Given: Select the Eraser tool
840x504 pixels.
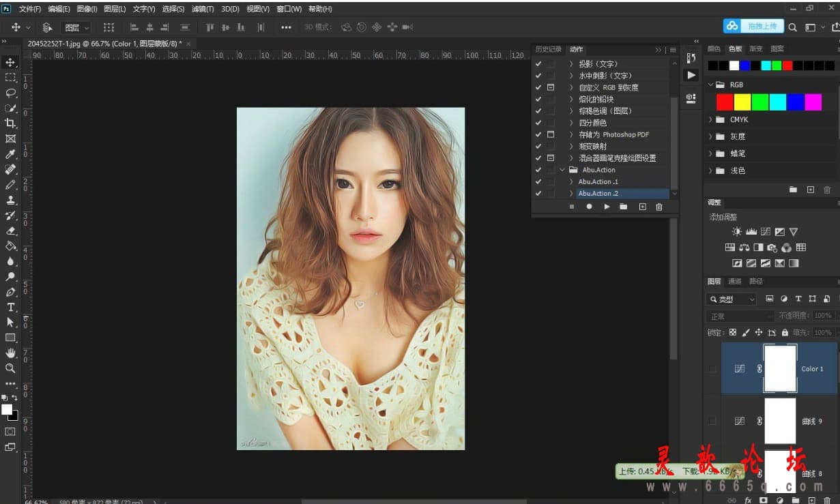Looking at the screenshot, I should [x=10, y=231].
